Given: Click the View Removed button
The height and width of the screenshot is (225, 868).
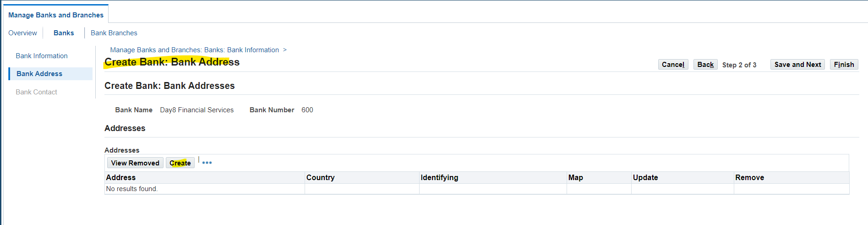Looking at the screenshot, I should (135, 163).
